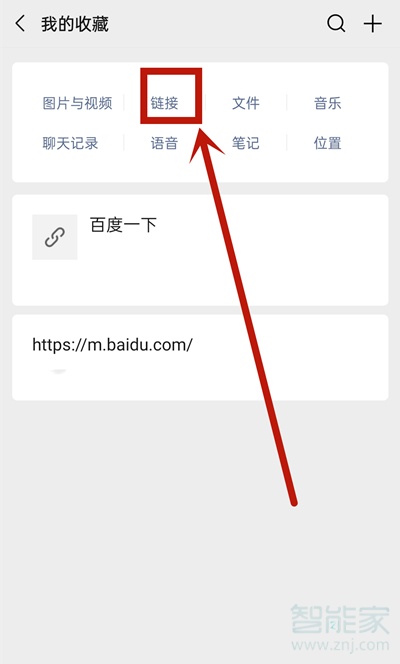Open the 百度一下 saved link
Viewport: 400px width, 664px height.
click(x=200, y=250)
